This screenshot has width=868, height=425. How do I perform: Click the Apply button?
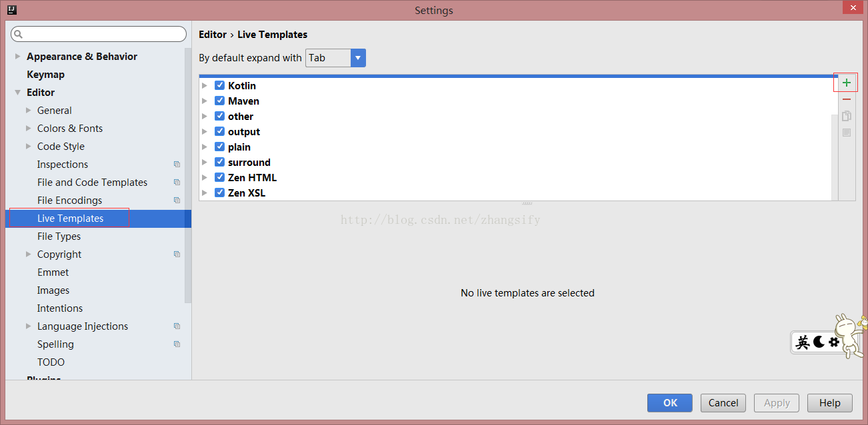[x=777, y=403]
